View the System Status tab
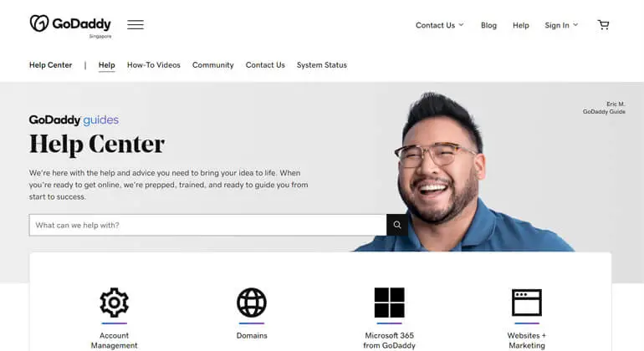Image resolution: width=644 pixels, height=351 pixels. tap(322, 65)
